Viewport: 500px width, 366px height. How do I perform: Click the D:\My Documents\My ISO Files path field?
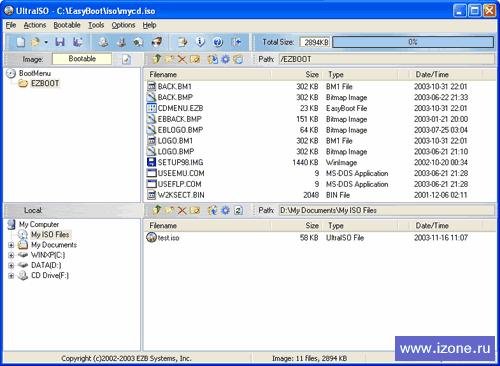[386, 210]
